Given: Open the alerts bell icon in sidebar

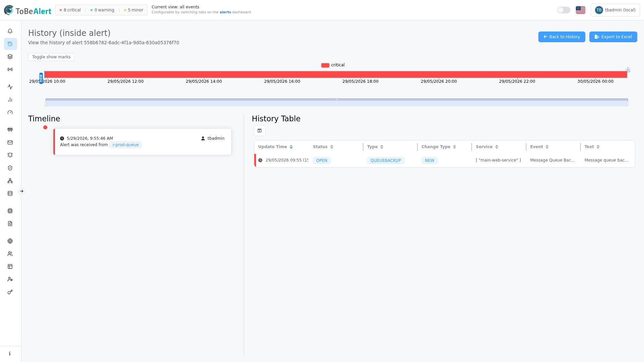Looking at the screenshot, I should (10, 31).
